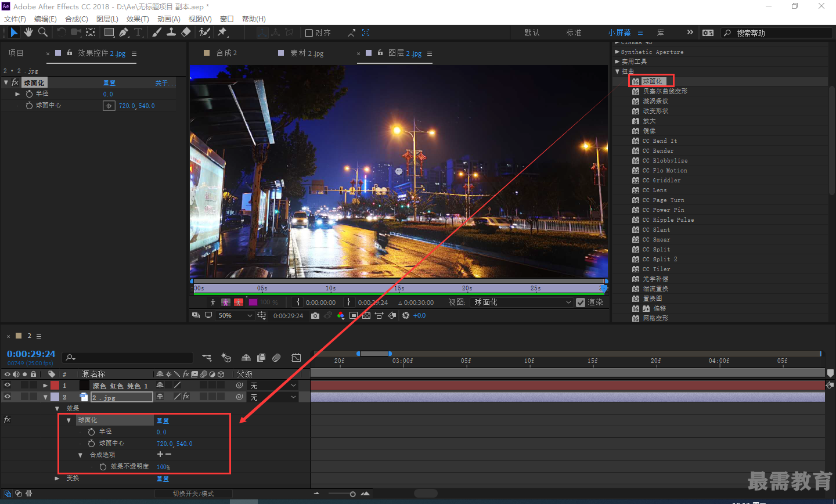Open the 视图 球面化 view dropdown
Screen dimensions: 836x504
point(523,303)
